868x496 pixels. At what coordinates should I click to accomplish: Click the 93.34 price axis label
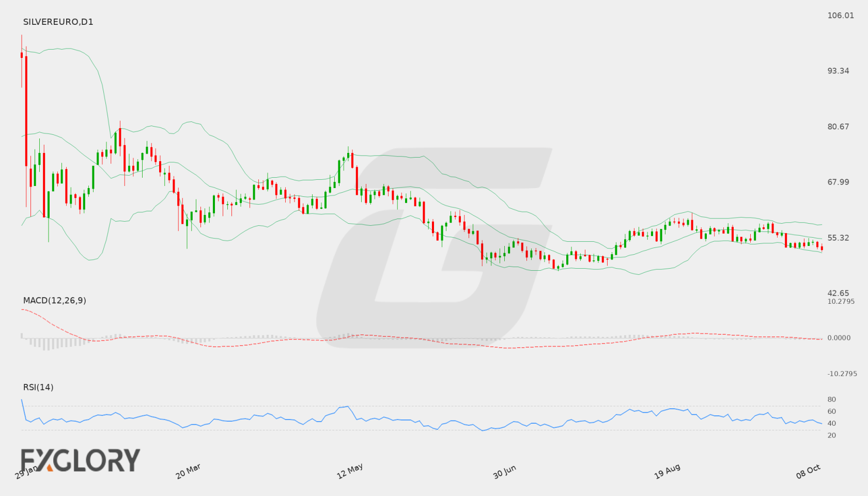tap(838, 71)
